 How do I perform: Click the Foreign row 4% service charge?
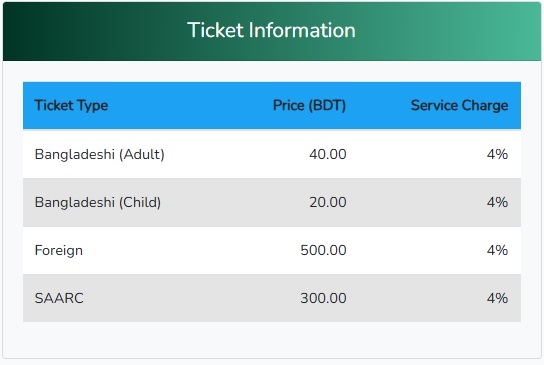point(497,250)
